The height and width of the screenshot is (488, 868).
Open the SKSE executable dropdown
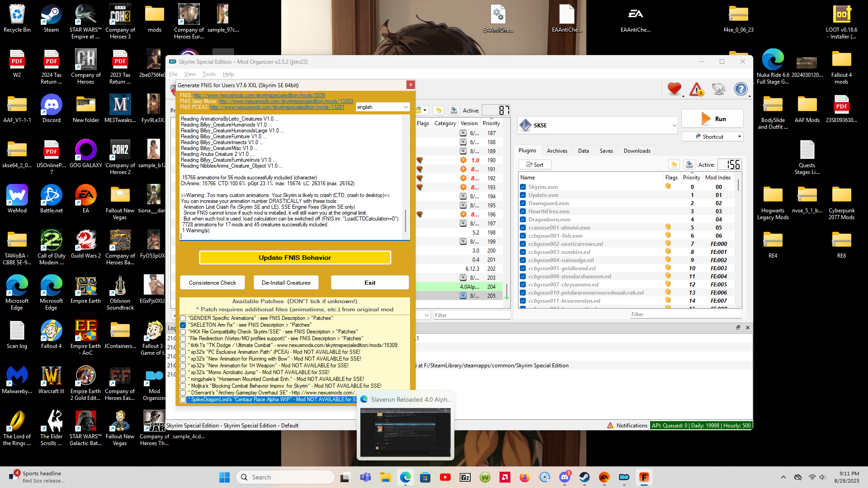[x=598, y=125]
